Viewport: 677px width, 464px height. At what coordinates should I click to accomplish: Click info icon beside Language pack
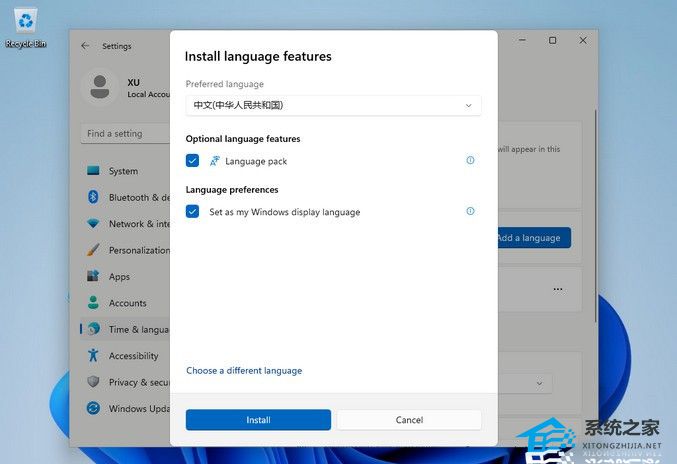pos(470,160)
